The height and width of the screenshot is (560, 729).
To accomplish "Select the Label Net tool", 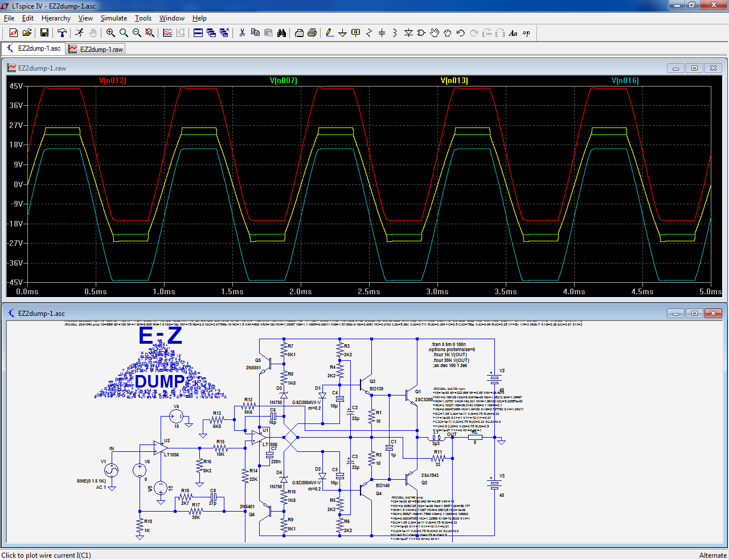I will pyautogui.click(x=356, y=33).
